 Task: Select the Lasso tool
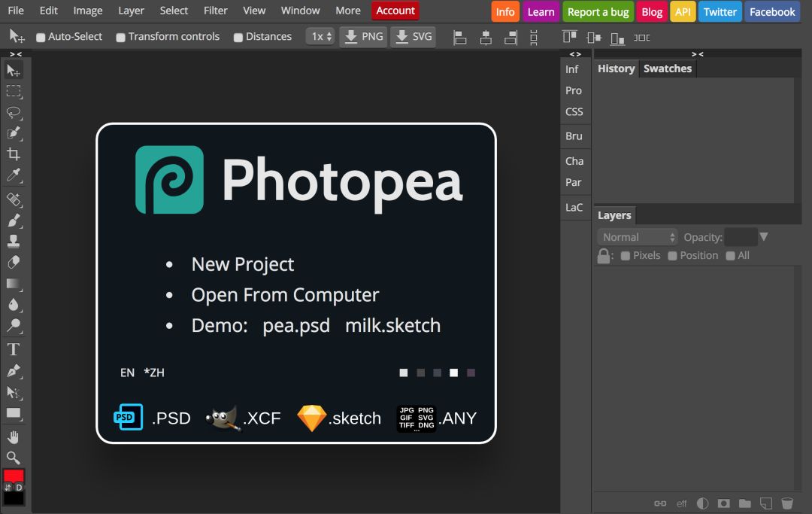(14, 112)
